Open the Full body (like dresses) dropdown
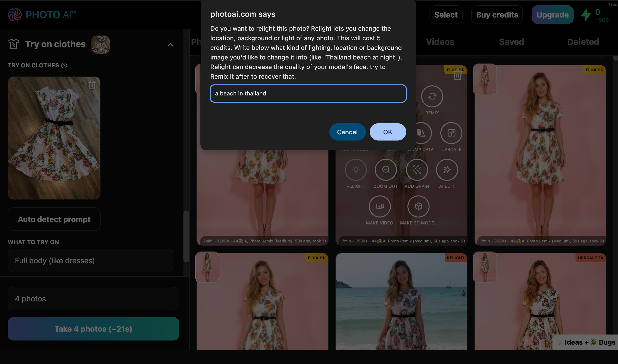The image size is (618, 364). pos(90,260)
